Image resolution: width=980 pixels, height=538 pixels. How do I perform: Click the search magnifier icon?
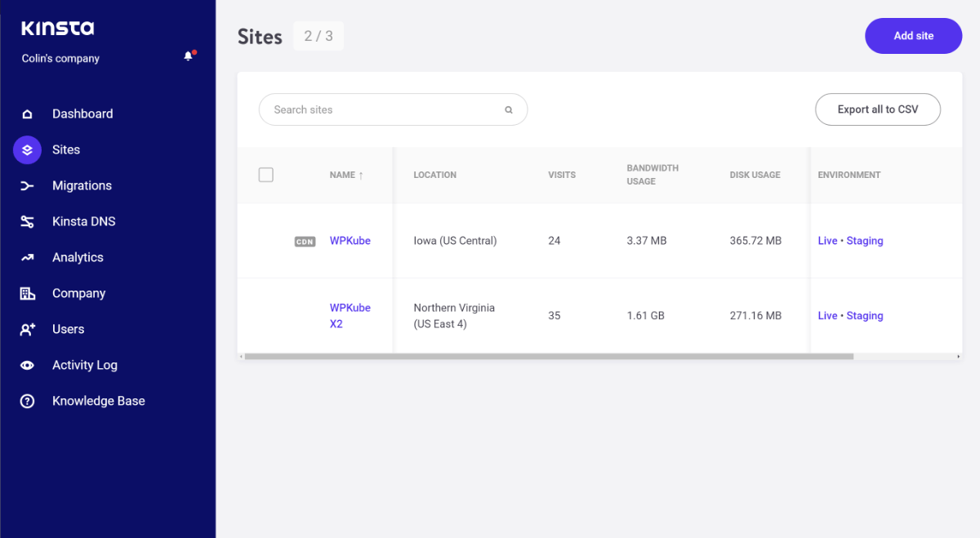509,109
